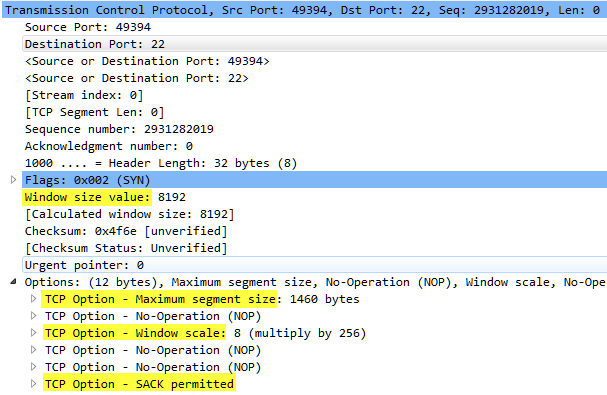Select the SACK permitted option row
This screenshot has width=607, height=395.
[x=139, y=384]
